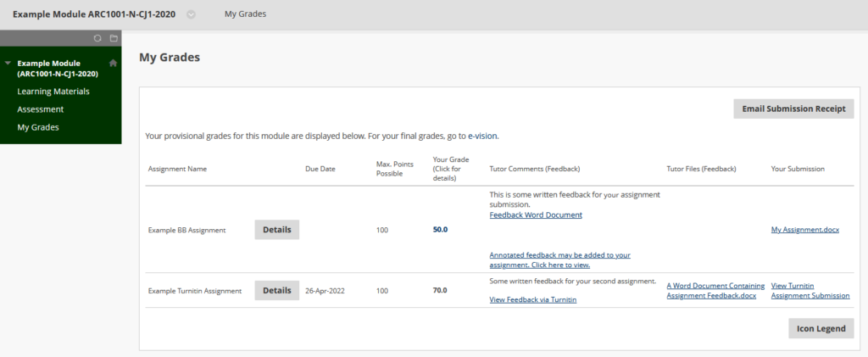Click the Email Submission Receipt button
The height and width of the screenshot is (357, 868).
pyautogui.click(x=793, y=109)
